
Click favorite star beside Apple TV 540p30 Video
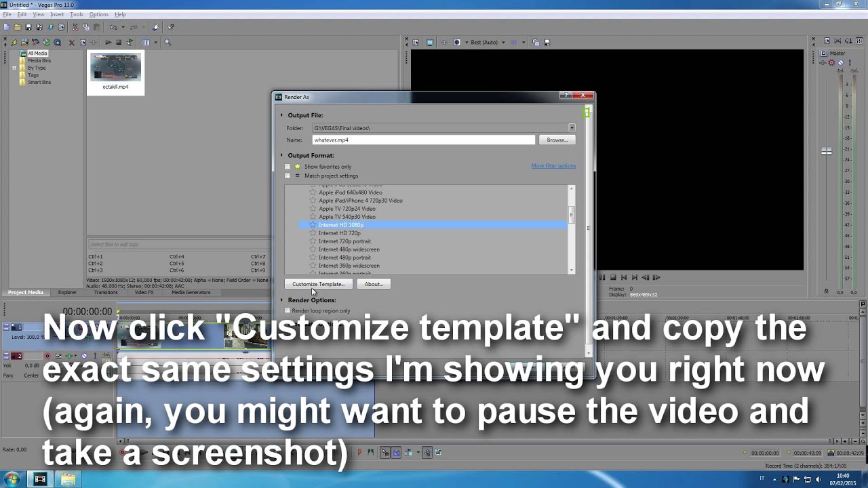click(x=313, y=217)
